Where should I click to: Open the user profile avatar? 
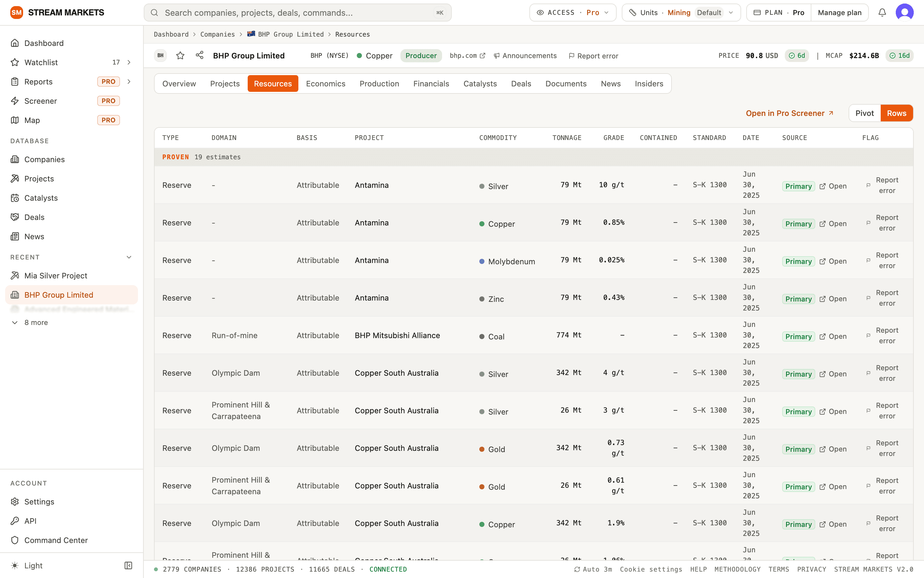[x=904, y=13]
